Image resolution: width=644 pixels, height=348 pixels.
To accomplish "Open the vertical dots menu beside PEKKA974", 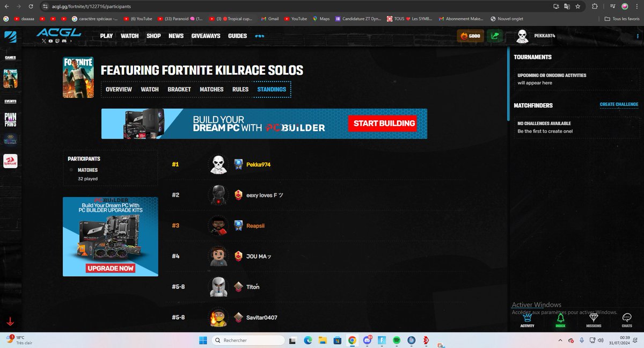I will tap(638, 36).
